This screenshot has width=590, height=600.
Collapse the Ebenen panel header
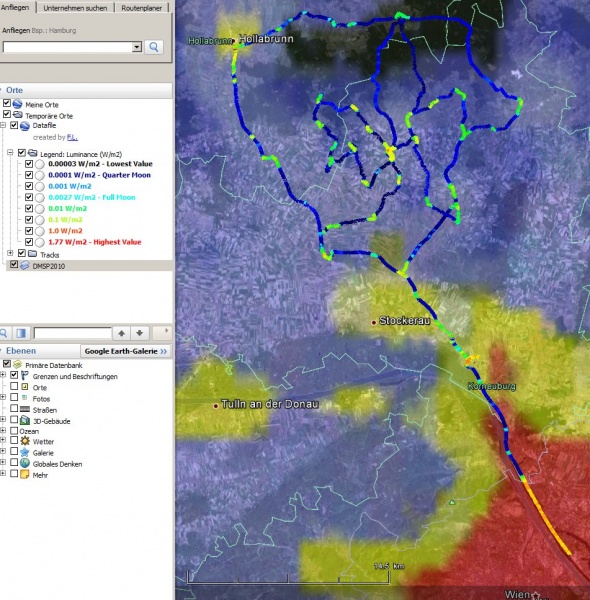40,351
